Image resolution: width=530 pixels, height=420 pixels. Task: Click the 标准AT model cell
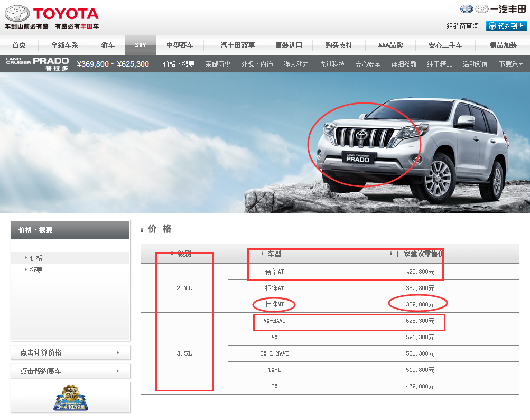tap(274, 288)
